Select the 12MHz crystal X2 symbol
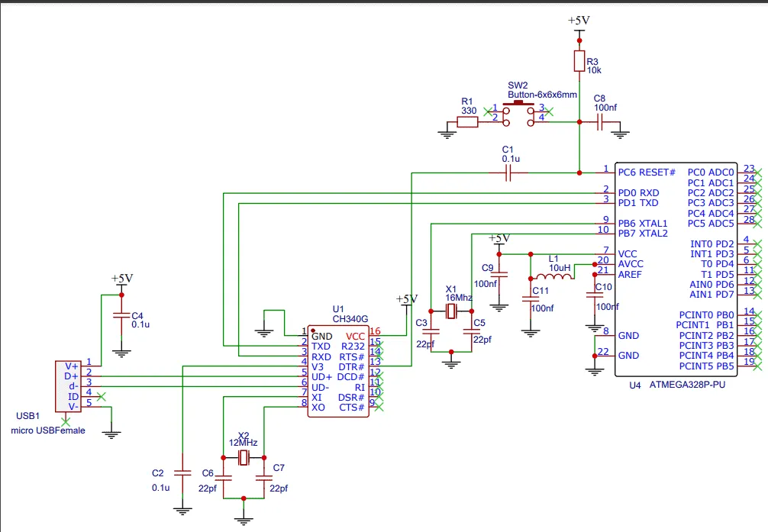The height and width of the screenshot is (532, 768). [x=244, y=458]
